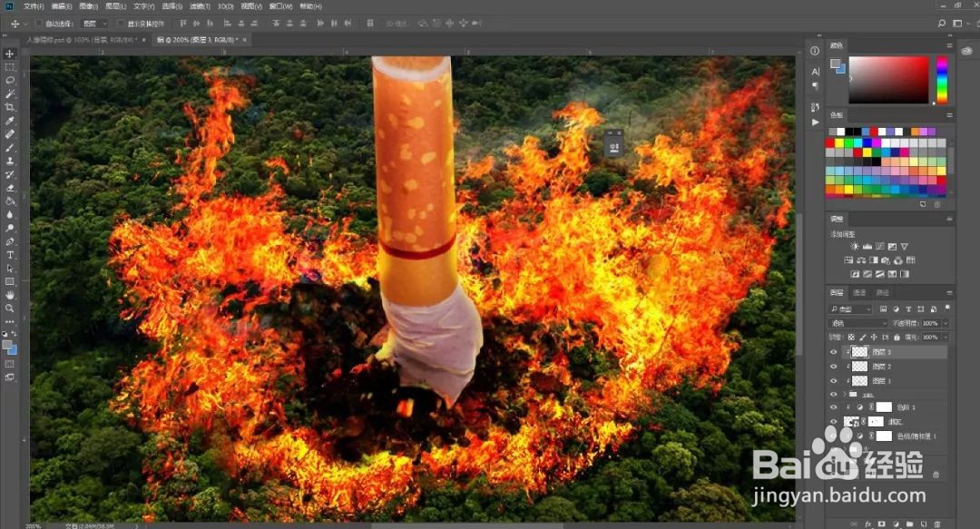Hide the 色阶 1 adjustment layer
Screen dimensions: 980x529
[x=833, y=407]
